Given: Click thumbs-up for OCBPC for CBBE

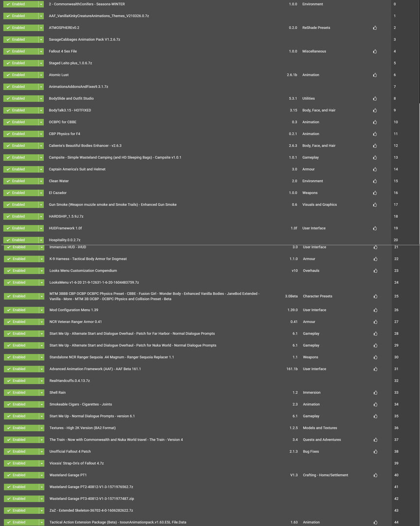Looking at the screenshot, I should [375, 122].
